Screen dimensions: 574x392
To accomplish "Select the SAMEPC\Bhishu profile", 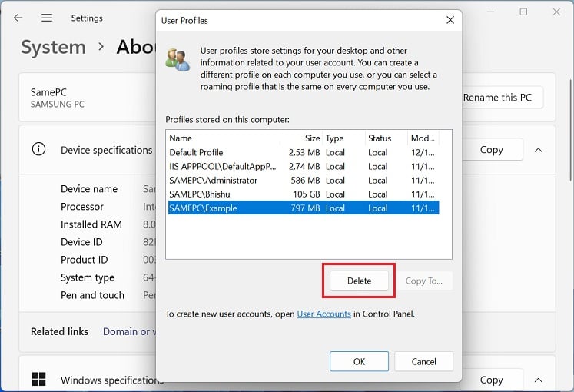I will 304,194.
